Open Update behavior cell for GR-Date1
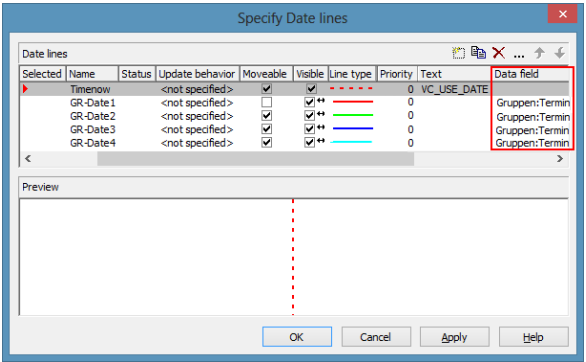Image resolution: width=586 pixels, height=362 pixels. tap(197, 103)
